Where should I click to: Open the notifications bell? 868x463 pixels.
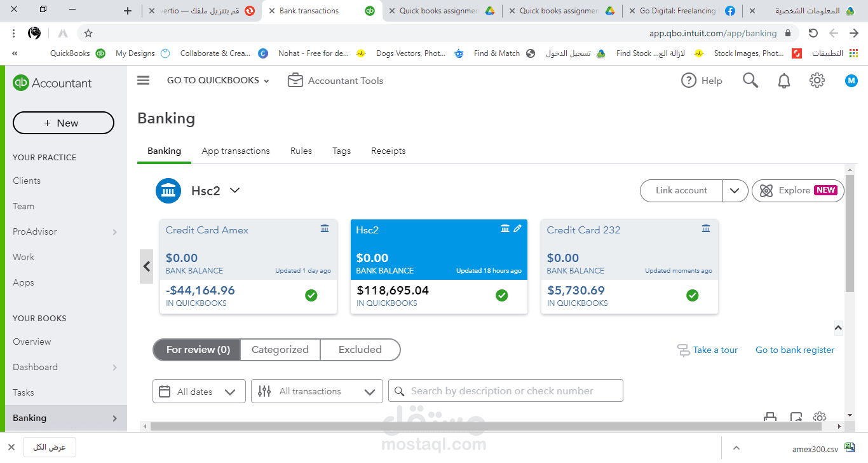tap(784, 81)
